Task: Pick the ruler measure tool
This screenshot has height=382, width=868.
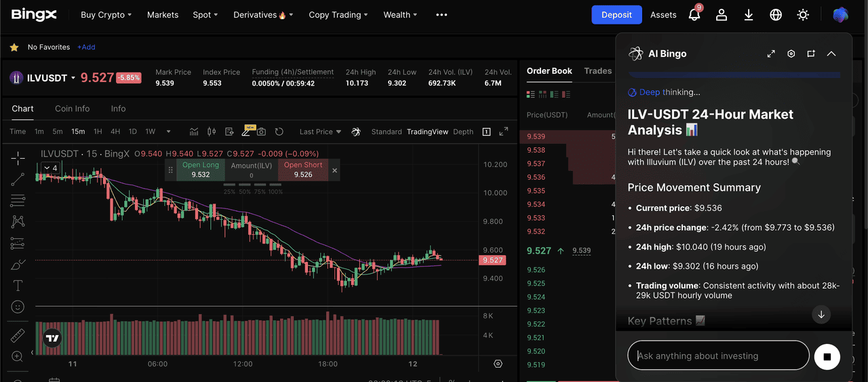Action: click(18, 335)
